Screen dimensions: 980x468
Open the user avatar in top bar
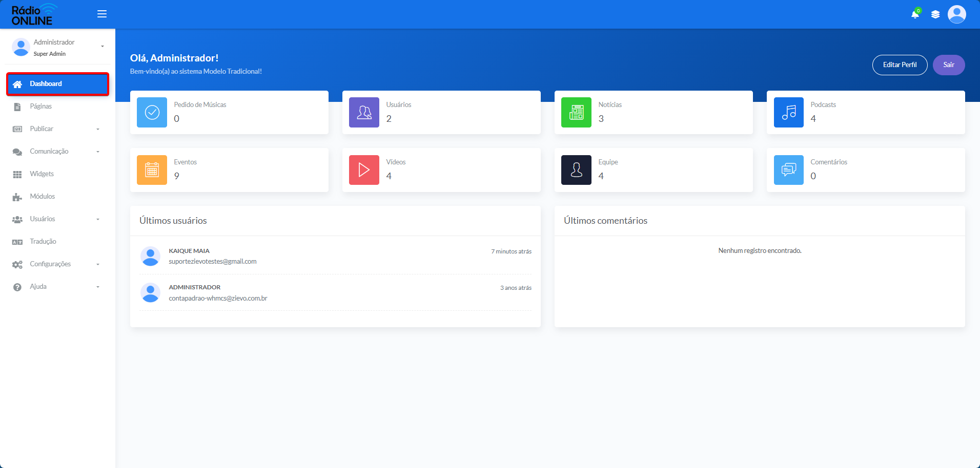957,14
